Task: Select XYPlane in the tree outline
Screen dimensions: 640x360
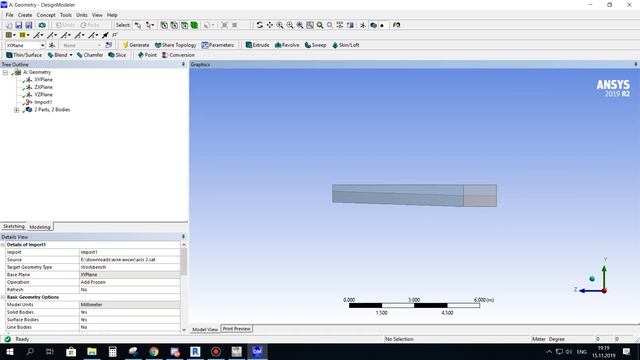Action: click(x=43, y=80)
